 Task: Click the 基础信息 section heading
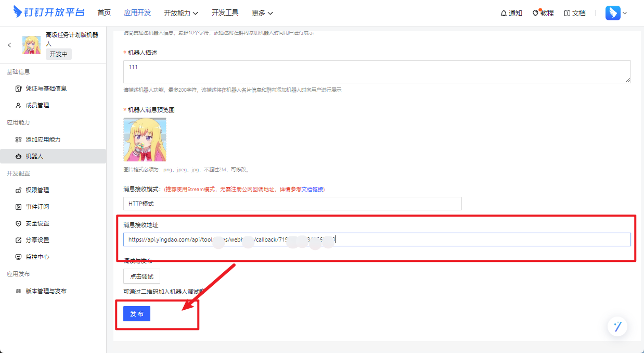(18, 72)
